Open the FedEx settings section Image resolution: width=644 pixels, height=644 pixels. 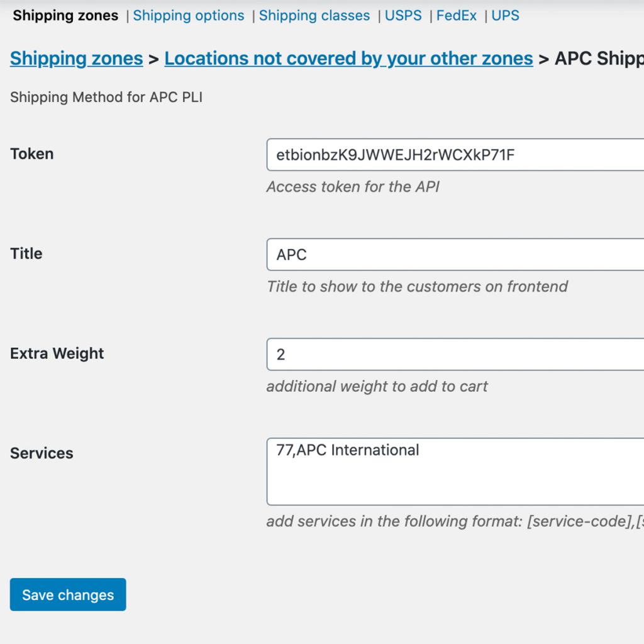[457, 16]
